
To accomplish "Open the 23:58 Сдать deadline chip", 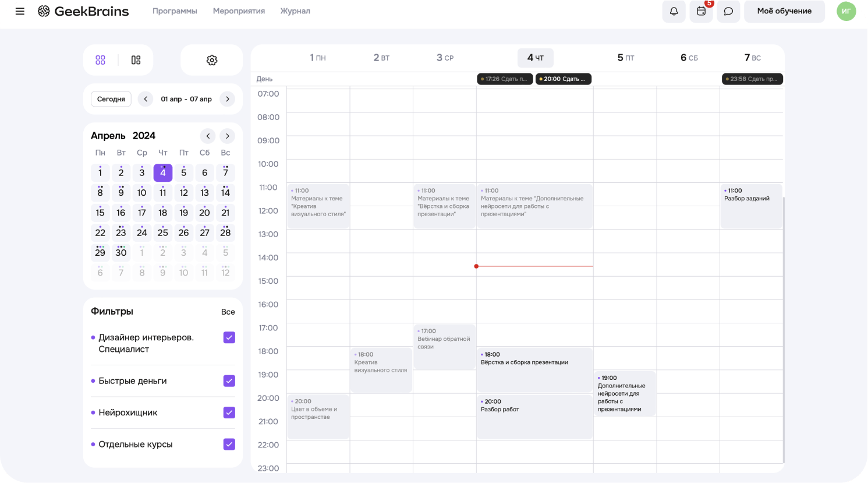I will 752,79.
